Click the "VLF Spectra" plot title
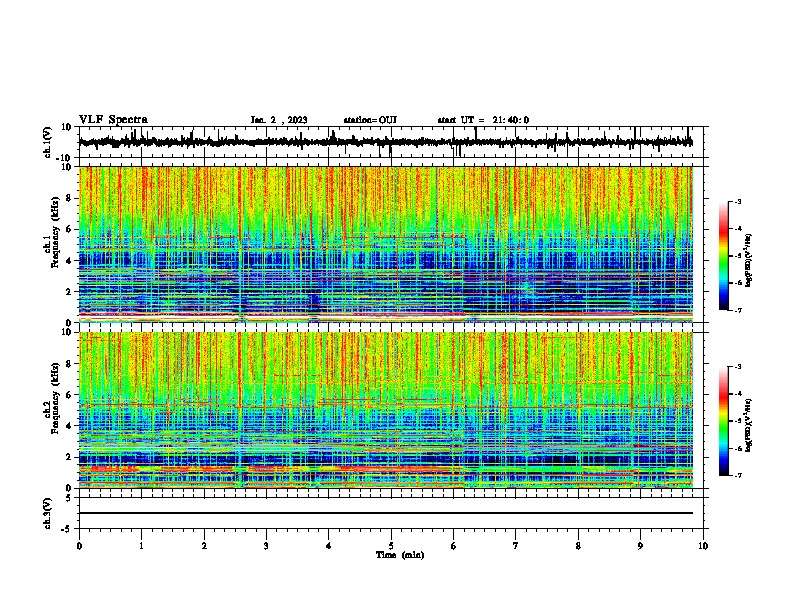This screenshot has height=612, width=792. (x=113, y=120)
